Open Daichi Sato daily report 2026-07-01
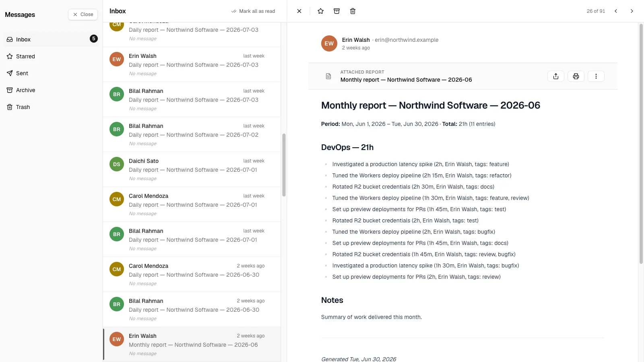Screen dimensions: 644x362 (x=192, y=169)
